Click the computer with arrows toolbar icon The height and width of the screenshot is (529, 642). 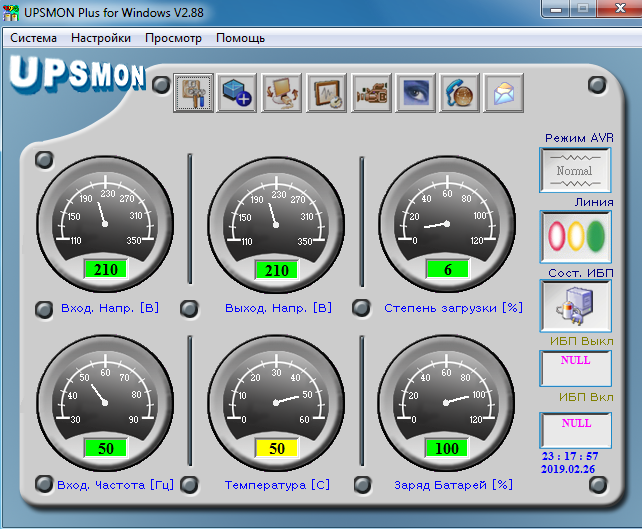(x=282, y=93)
